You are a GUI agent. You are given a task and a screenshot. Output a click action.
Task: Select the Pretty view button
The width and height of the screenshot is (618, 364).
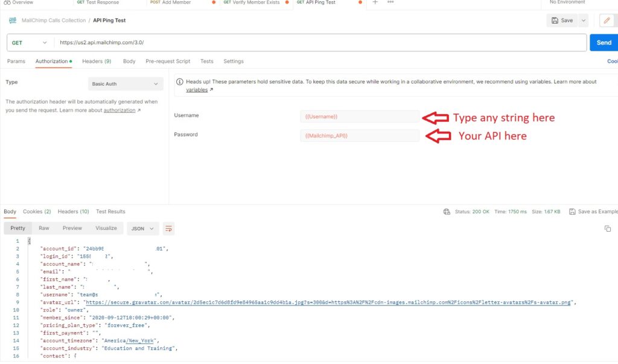pos(18,228)
